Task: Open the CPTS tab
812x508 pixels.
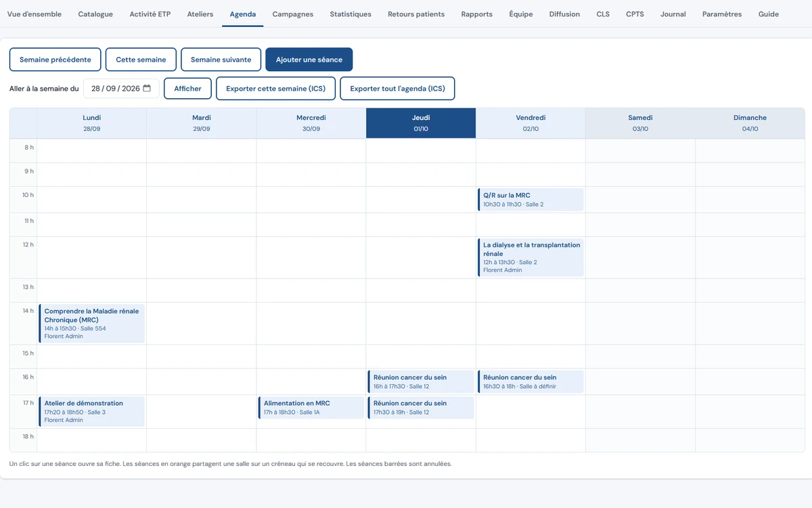Action: (635, 14)
